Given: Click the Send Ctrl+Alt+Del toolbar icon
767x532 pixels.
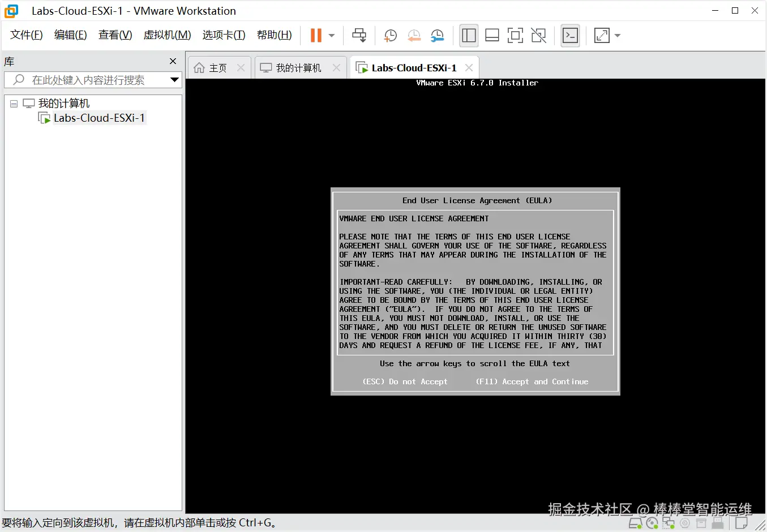Looking at the screenshot, I should (x=359, y=35).
